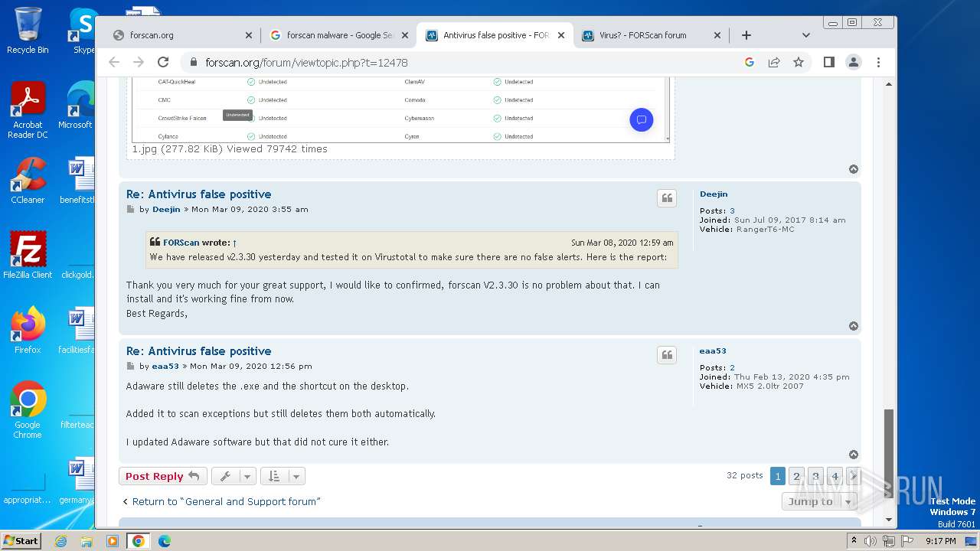Viewport: 980px width, 551px height.
Task: View eaa53's 2 posts link
Action: coord(732,368)
